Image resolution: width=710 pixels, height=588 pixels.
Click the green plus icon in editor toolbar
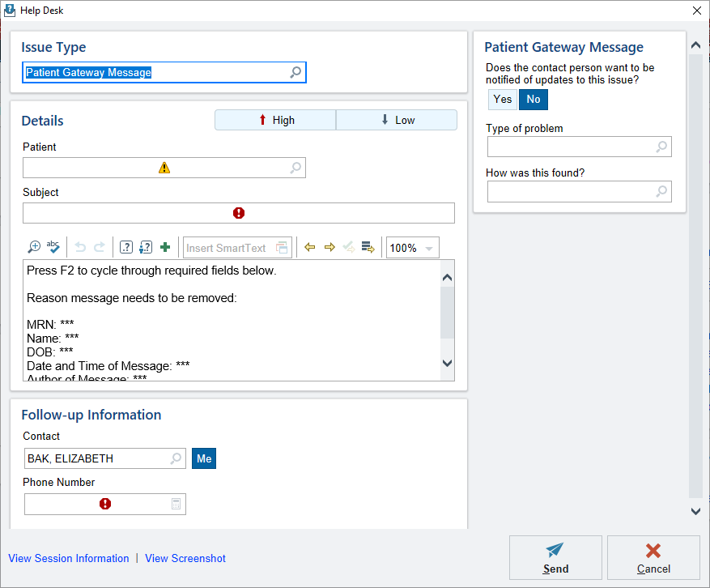pyautogui.click(x=165, y=248)
